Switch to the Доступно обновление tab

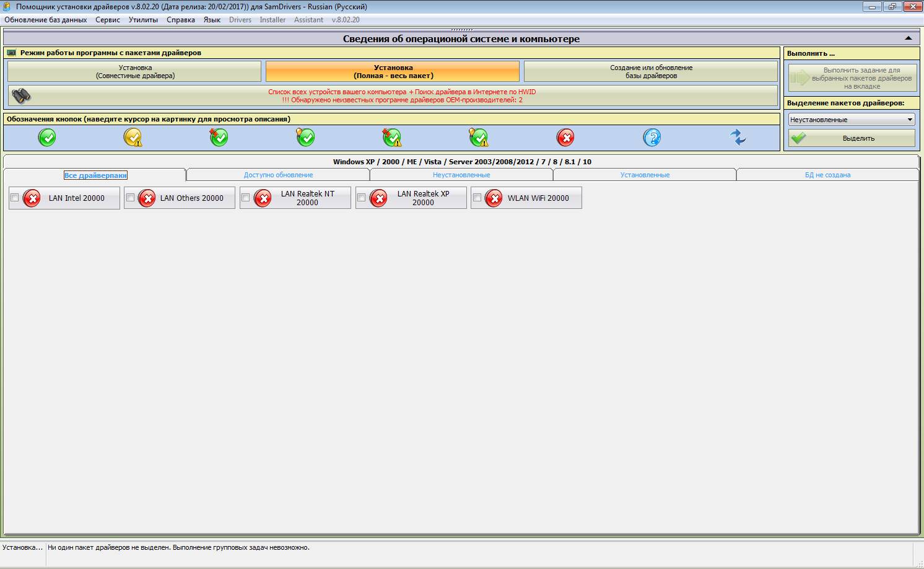(278, 175)
